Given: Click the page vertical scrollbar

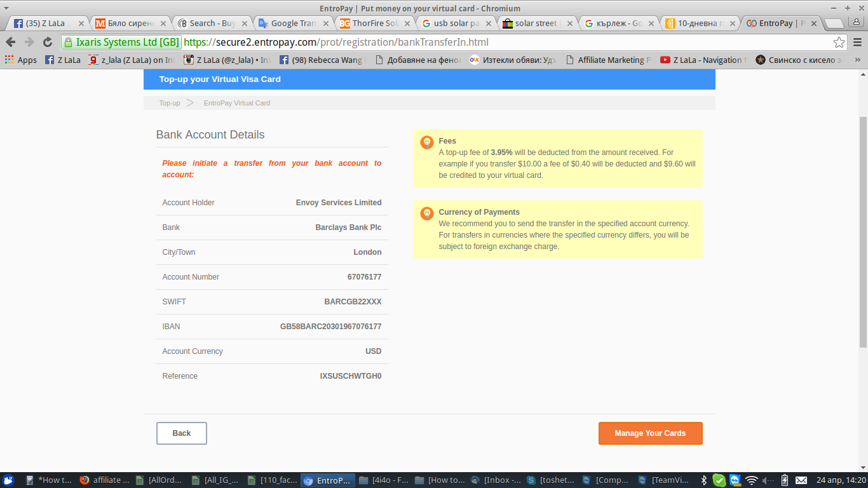Looking at the screenshot, I should (863, 232).
